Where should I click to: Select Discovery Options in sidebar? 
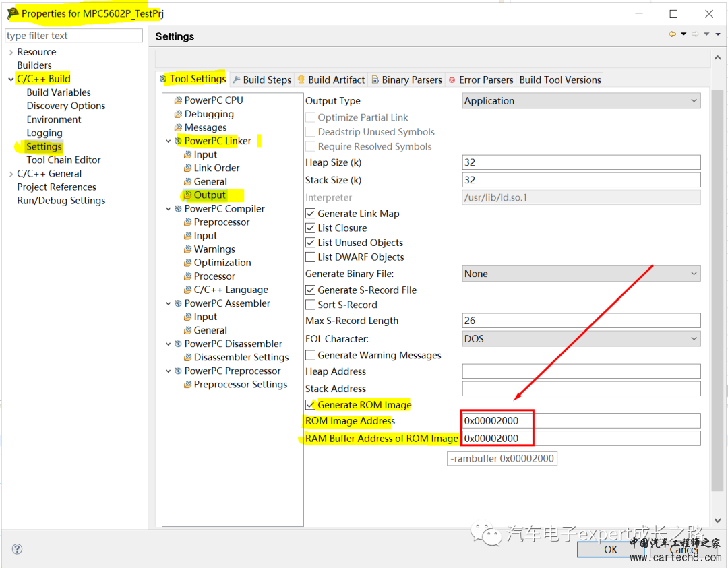66,106
